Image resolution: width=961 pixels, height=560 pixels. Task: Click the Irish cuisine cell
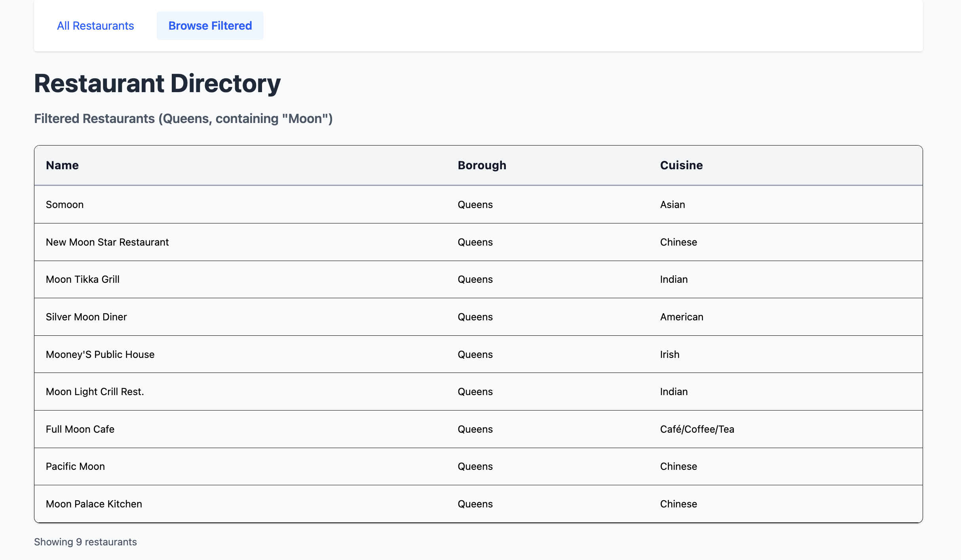(x=670, y=354)
